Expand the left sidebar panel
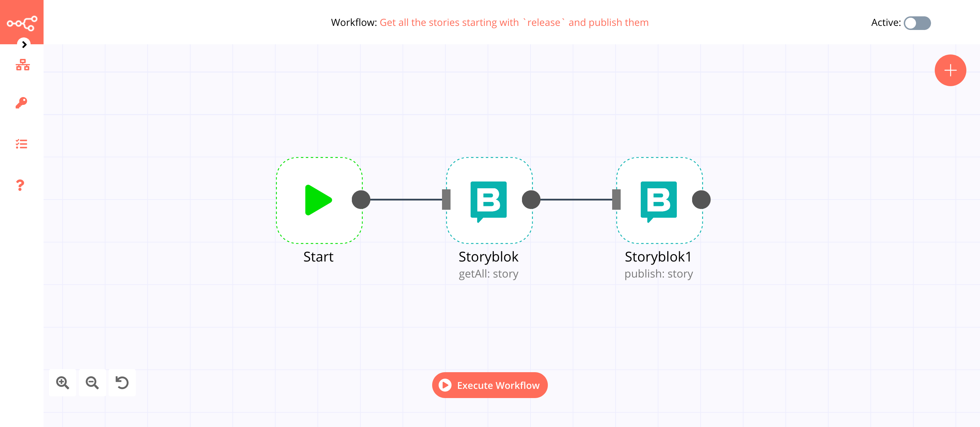Screen dimensions: 980x427 pyautogui.click(x=22, y=44)
